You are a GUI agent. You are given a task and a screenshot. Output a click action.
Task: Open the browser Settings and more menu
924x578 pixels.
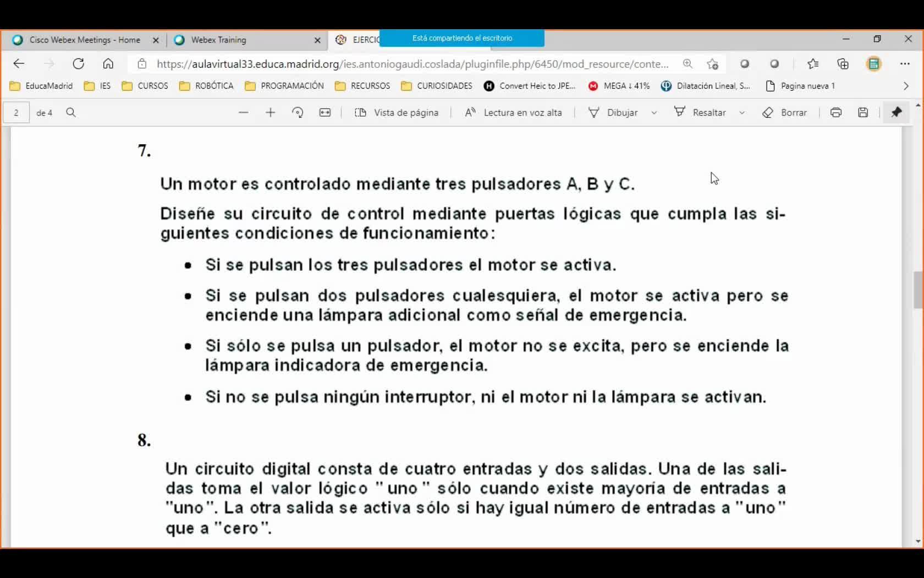pyautogui.click(x=905, y=64)
